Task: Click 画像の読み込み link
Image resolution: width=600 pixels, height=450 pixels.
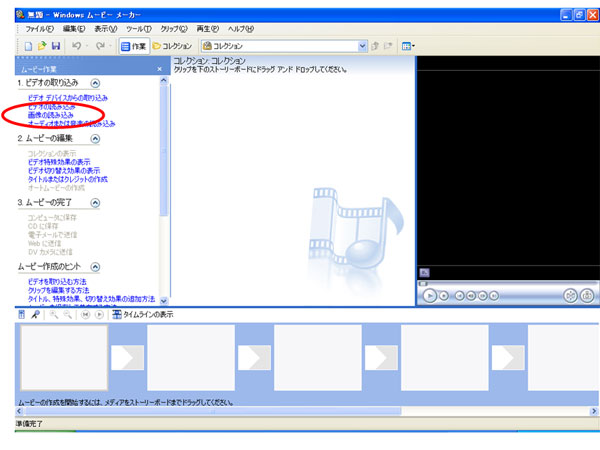Action: pos(51,115)
